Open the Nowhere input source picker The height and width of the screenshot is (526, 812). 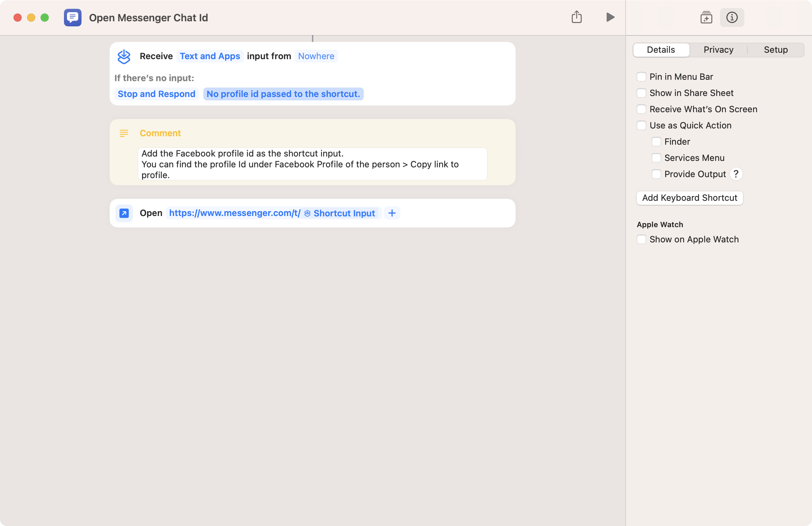click(x=316, y=56)
